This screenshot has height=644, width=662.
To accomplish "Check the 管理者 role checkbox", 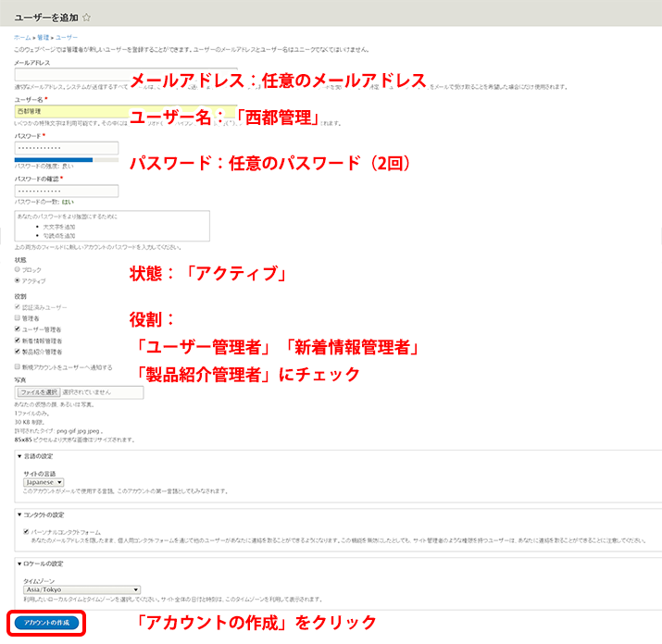I will click(18, 317).
